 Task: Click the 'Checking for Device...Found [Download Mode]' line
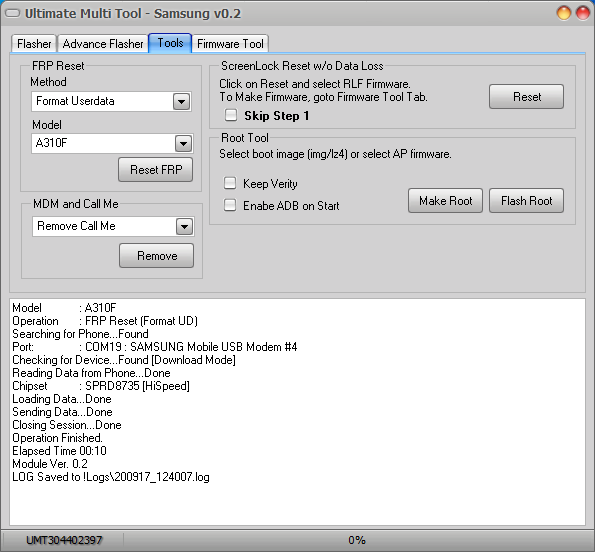click(124, 360)
